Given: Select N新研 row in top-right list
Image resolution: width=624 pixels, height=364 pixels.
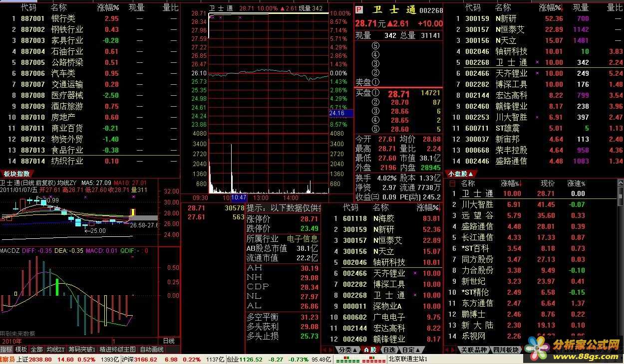Looking at the screenshot, I should 534,18.
